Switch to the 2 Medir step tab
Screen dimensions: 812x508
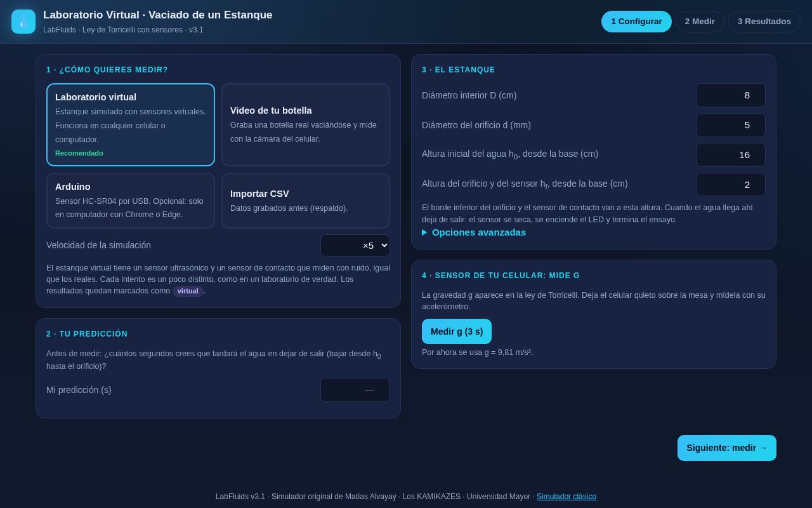click(700, 22)
